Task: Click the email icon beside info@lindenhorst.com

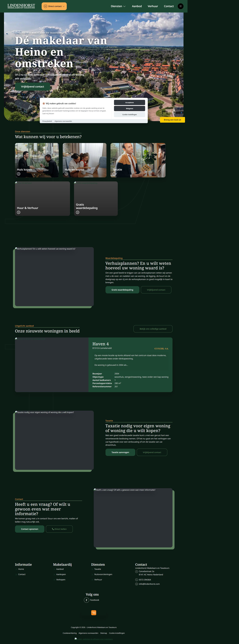Action: pos(137,584)
